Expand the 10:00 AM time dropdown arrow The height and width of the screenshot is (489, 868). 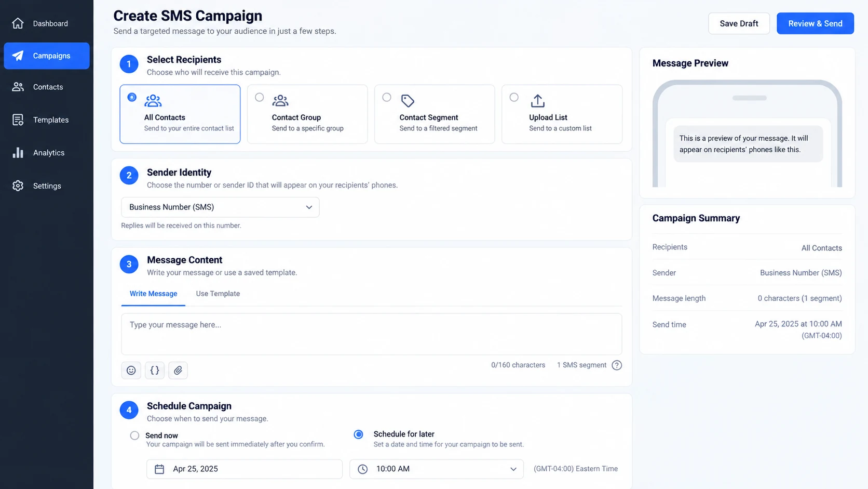(513, 469)
